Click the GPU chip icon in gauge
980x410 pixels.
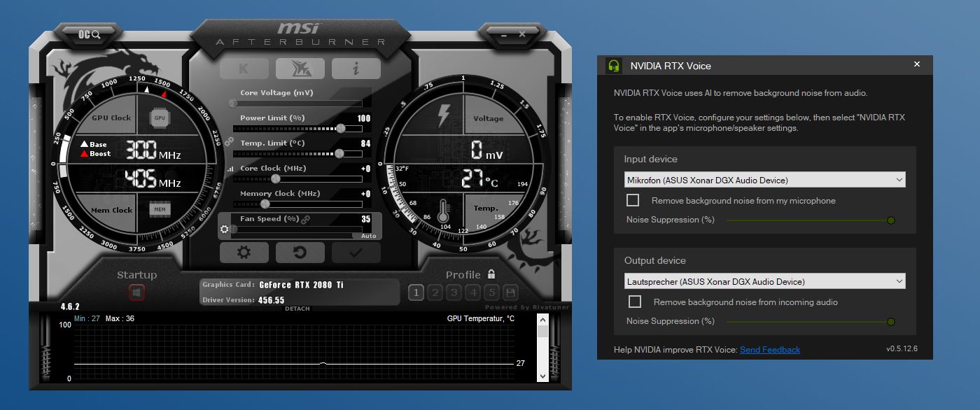pos(160,118)
